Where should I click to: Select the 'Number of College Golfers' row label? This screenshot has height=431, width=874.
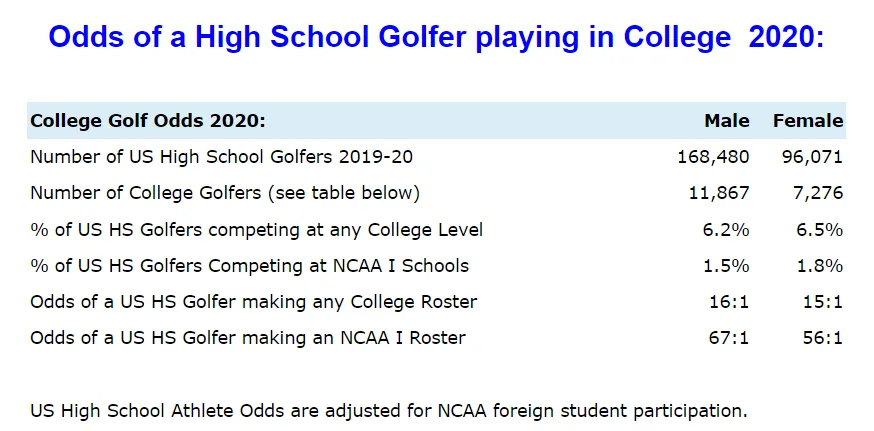225,193
